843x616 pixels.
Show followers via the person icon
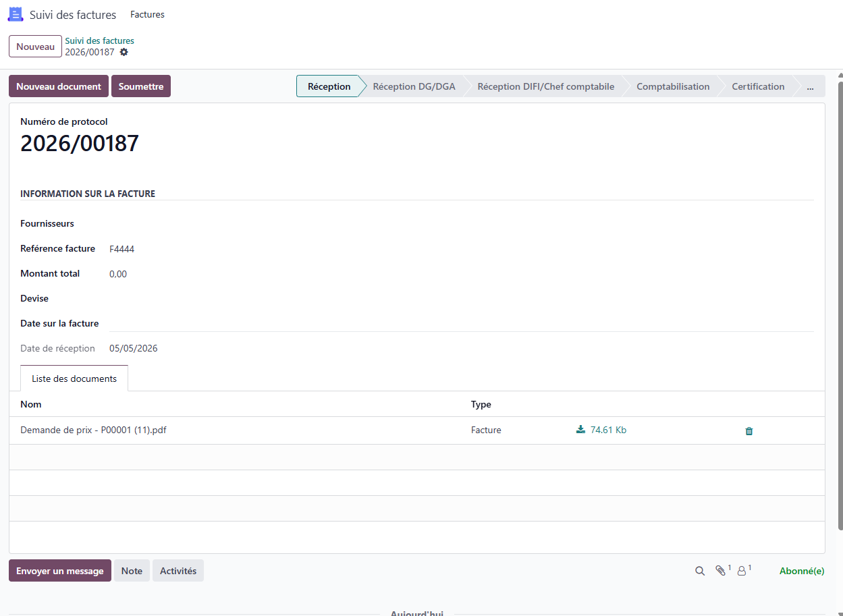[x=742, y=571]
